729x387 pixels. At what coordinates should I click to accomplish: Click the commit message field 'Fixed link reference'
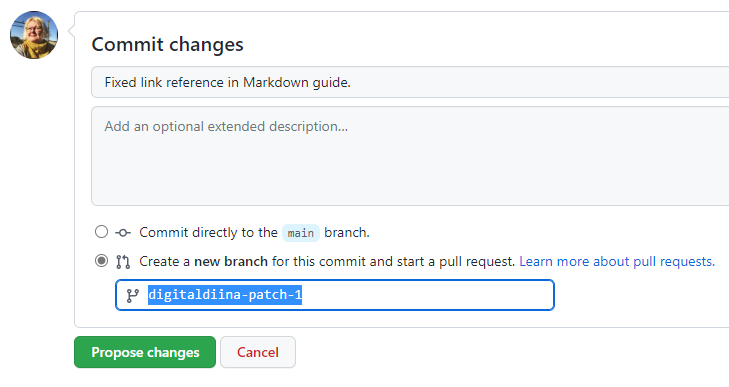click(x=410, y=82)
